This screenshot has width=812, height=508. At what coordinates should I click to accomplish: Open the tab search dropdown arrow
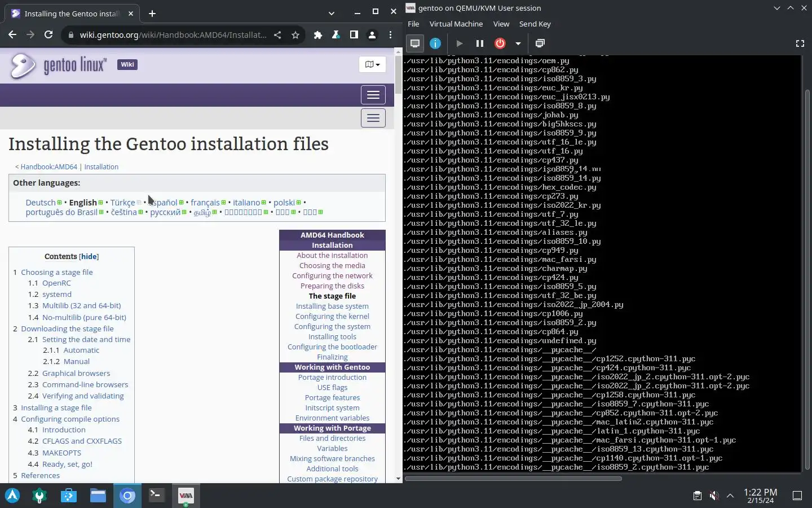coord(332,13)
